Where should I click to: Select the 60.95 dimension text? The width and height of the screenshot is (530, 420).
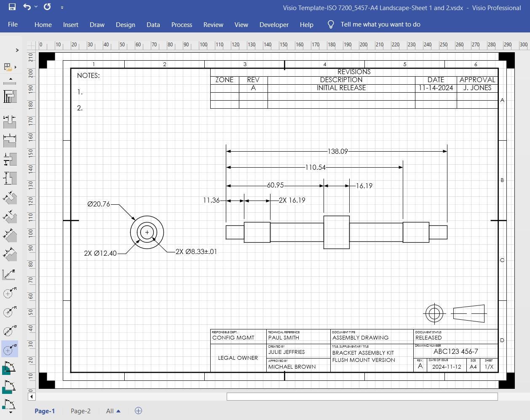tap(276, 185)
